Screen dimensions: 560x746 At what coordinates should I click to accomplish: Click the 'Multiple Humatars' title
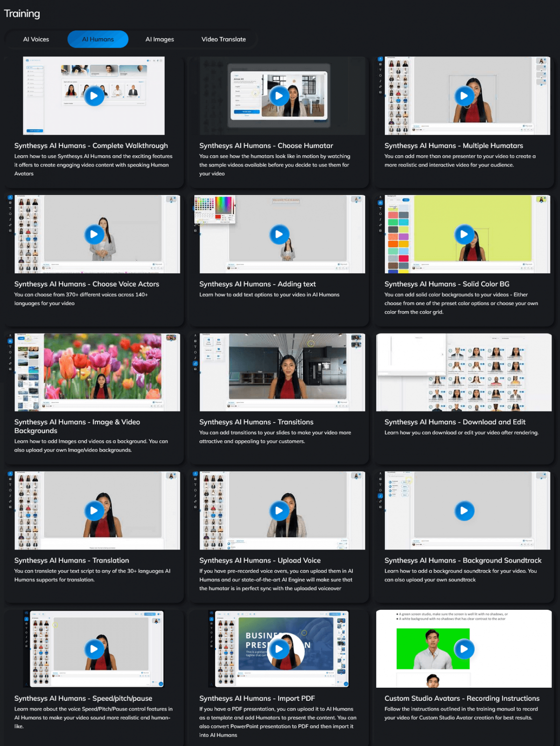(454, 146)
